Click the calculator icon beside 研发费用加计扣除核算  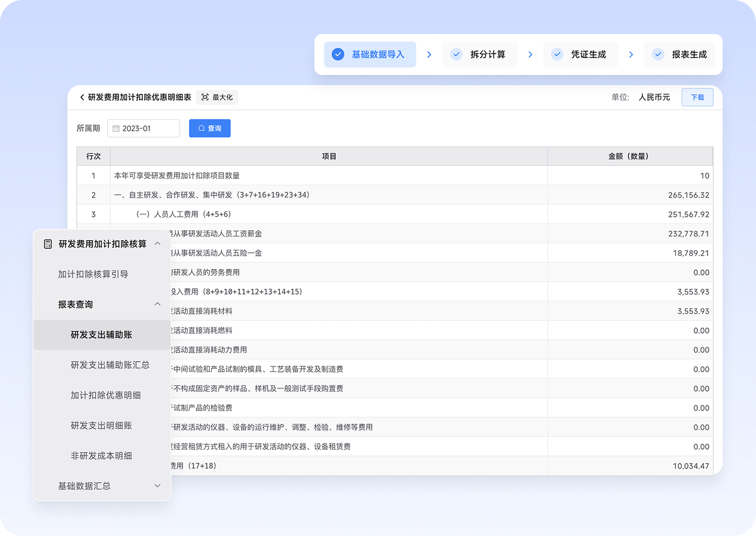pos(48,244)
